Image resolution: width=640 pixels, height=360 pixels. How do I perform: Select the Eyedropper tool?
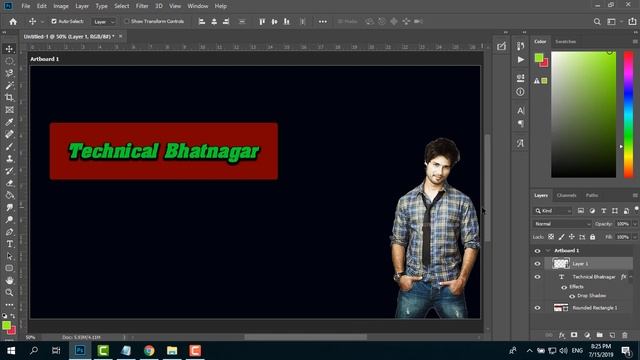pos(9,122)
